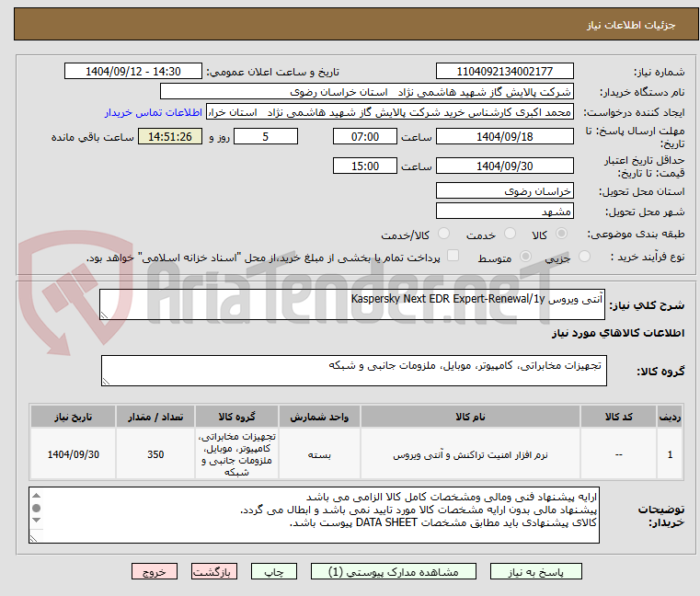Click 'نام کالا' column header
The image size is (700, 596).
point(470,417)
